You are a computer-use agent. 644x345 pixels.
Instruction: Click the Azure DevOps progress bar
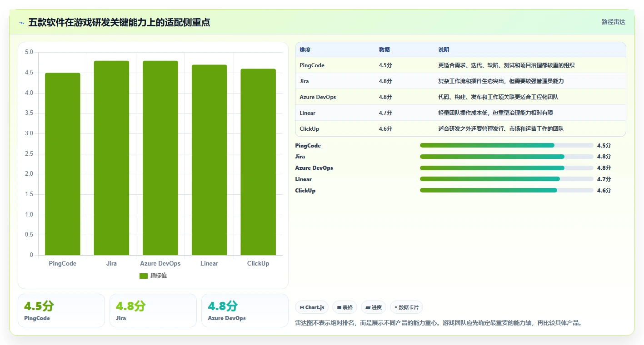[x=507, y=168]
